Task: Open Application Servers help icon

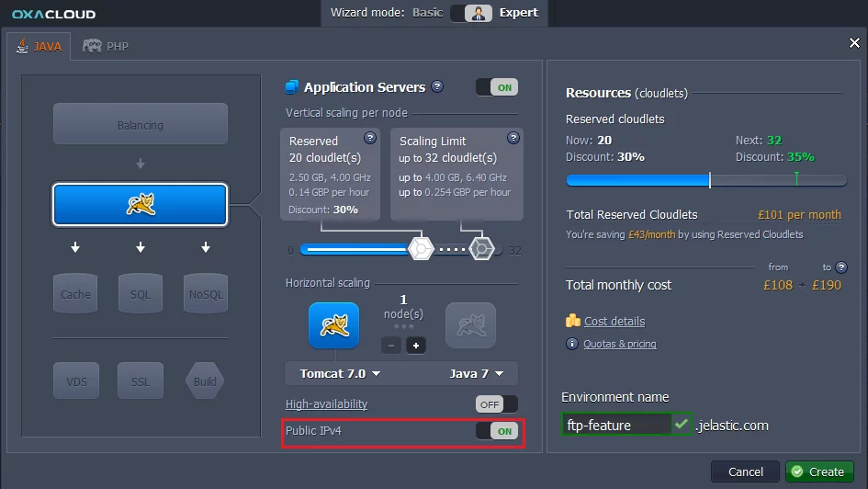Action: [x=437, y=86]
